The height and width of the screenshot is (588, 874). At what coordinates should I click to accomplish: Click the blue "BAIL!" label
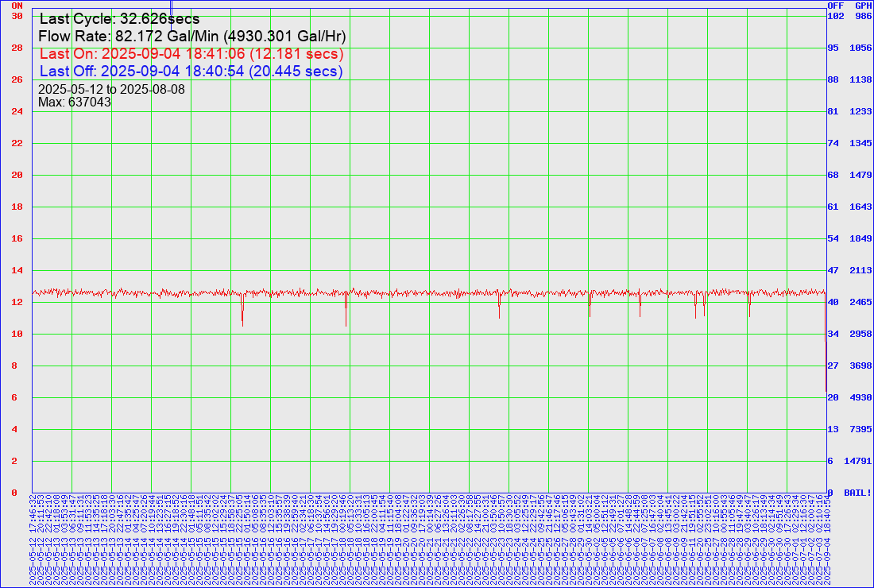[858, 493]
